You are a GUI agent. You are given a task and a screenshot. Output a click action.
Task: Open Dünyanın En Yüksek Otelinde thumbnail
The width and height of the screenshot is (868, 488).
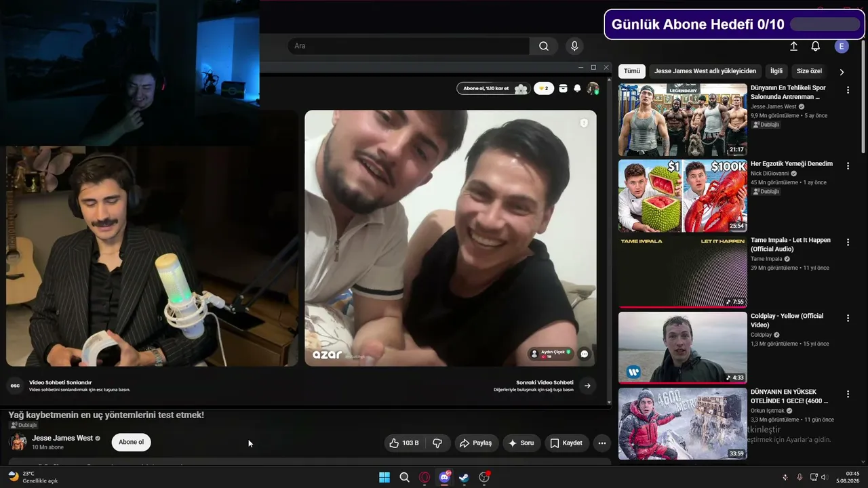pos(682,424)
